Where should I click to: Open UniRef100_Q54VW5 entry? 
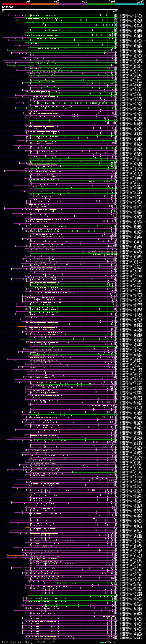[x=131, y=85]
